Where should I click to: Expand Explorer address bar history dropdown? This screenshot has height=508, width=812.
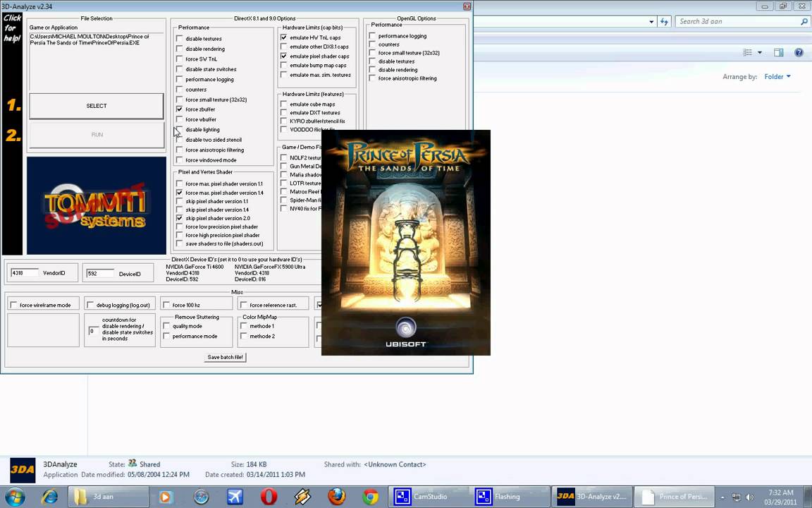(651, 22)
